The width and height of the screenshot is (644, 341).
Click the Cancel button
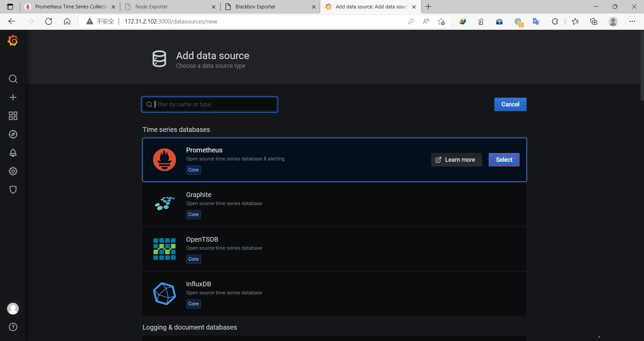[x=511, y=104]
